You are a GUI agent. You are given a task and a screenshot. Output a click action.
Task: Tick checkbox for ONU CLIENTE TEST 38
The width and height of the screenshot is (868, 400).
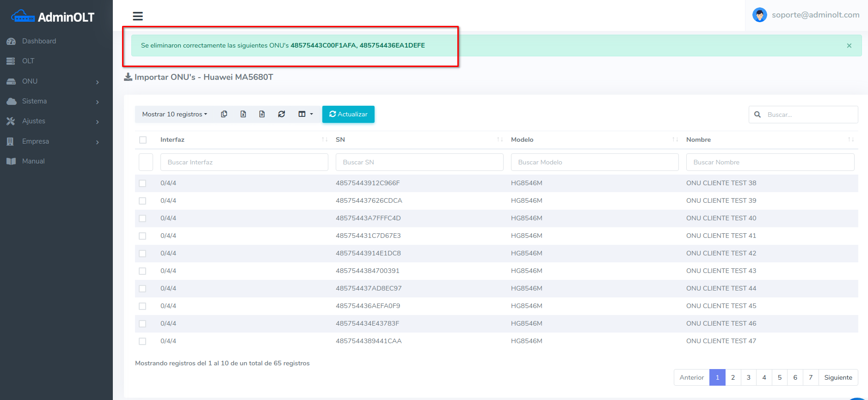(x=142, y=183)
